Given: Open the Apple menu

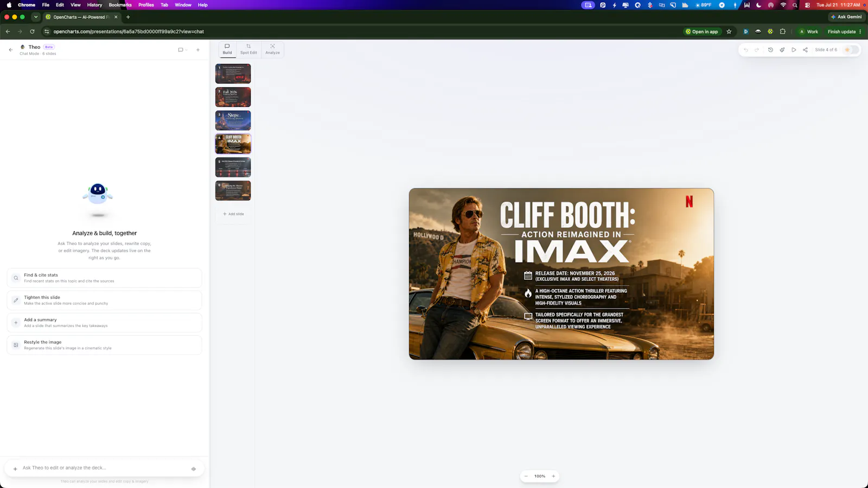Looking at the screenshot, I should point(9,5).
